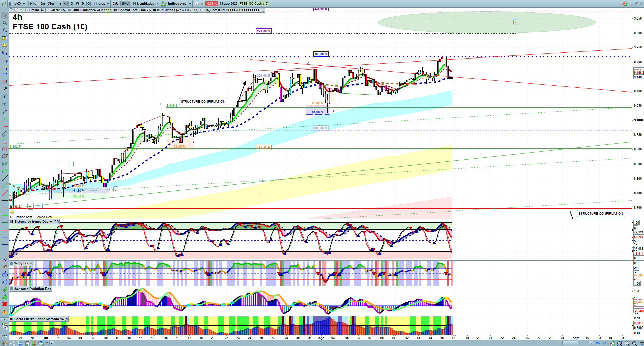Toggle Tunel Domenec v4 indicator visibility
This screenshot has width=644, height=346.
[x=70, y=10]
